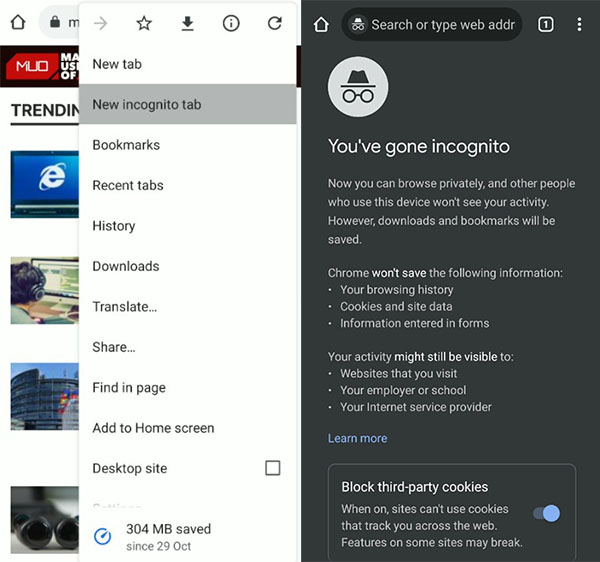Select New tab from the menu
This screenshot has width=600, height=562.
(x=188, y=64)
